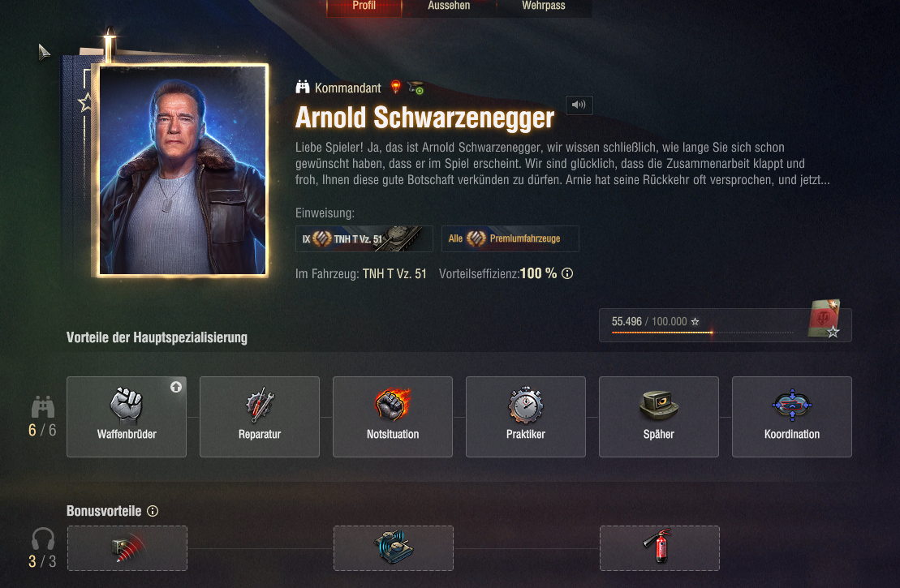The height and width of the screenshot is (588, 900).
Task: Show info for Vorteilseffizienz percentage
Action: (567, 273)
